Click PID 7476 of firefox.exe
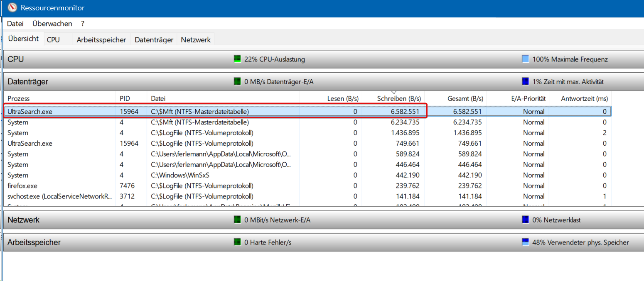Screen dimensions: 644x281 click(127, 186)
